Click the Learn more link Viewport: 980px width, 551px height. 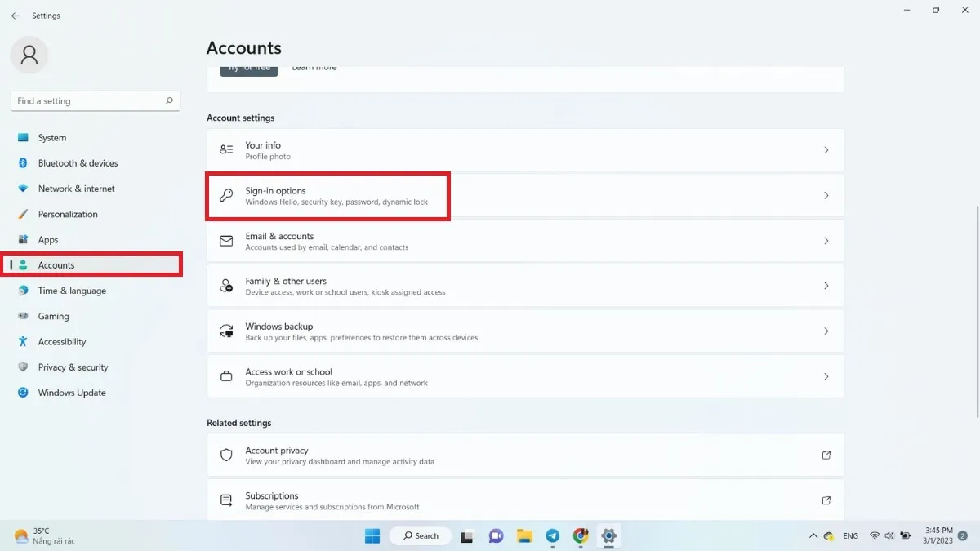[x=314, y=67]
